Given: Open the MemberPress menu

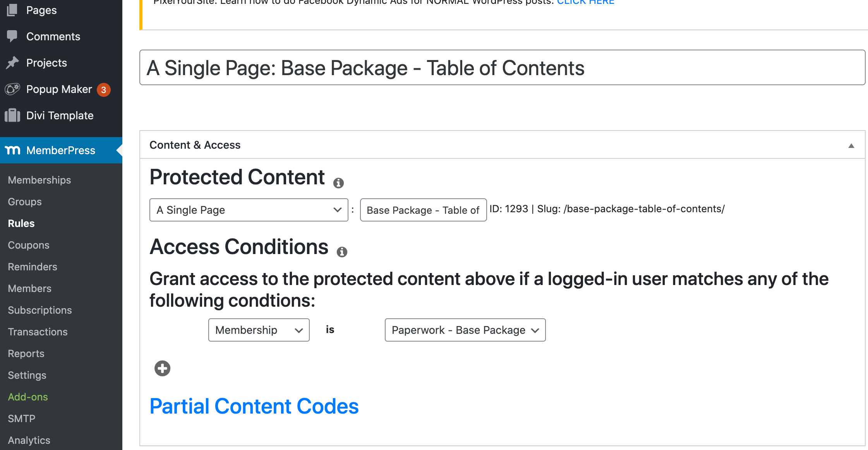Looking at the screenshot, I should coord(61,150).
